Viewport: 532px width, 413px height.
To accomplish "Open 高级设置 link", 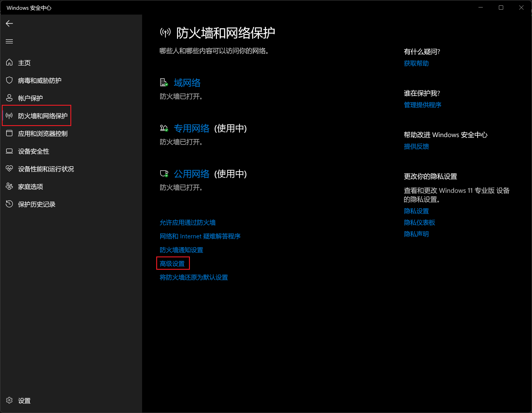I will [x=172, y=264].
